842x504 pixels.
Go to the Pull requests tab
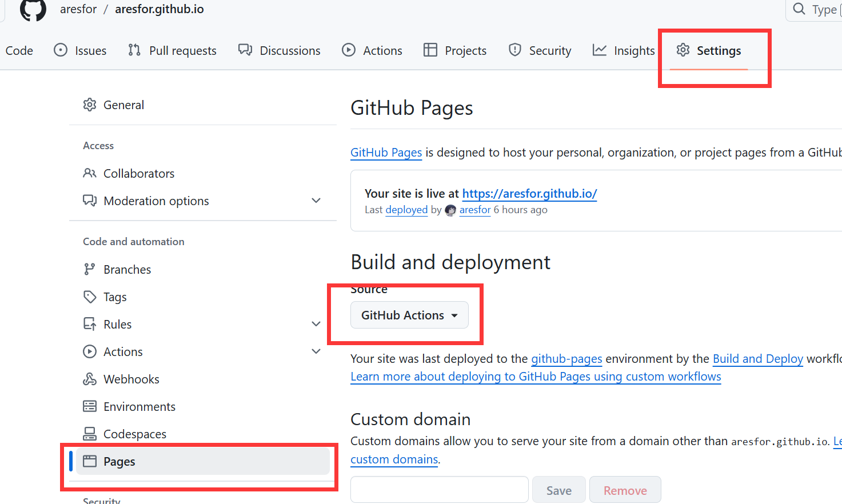click(x=183, y=51)
